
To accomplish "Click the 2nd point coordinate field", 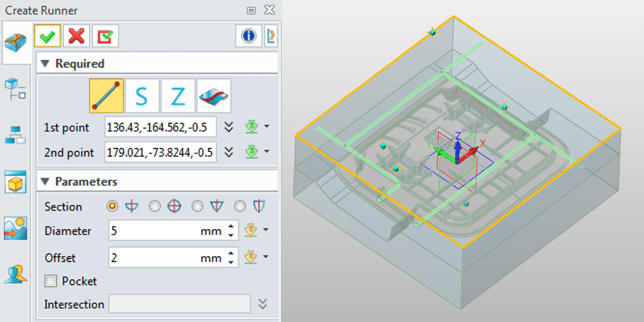I will pos(160,152).
